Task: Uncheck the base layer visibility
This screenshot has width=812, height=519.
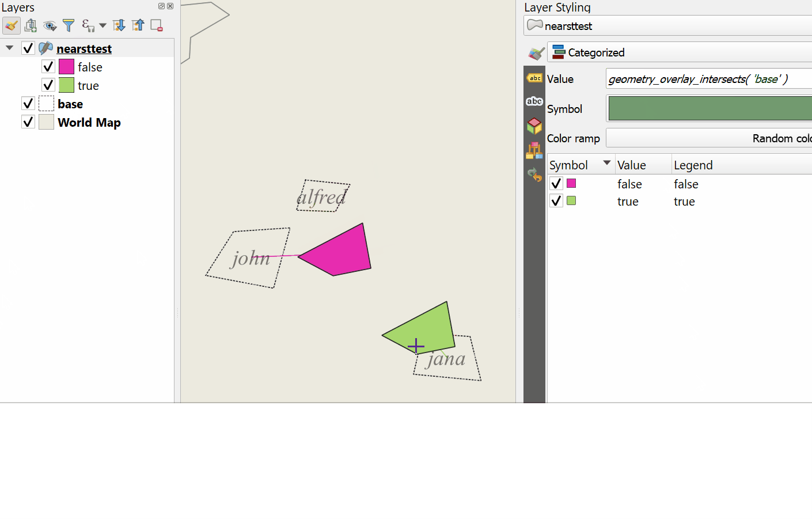Action: pyautogui.click(x=28, y=104)
